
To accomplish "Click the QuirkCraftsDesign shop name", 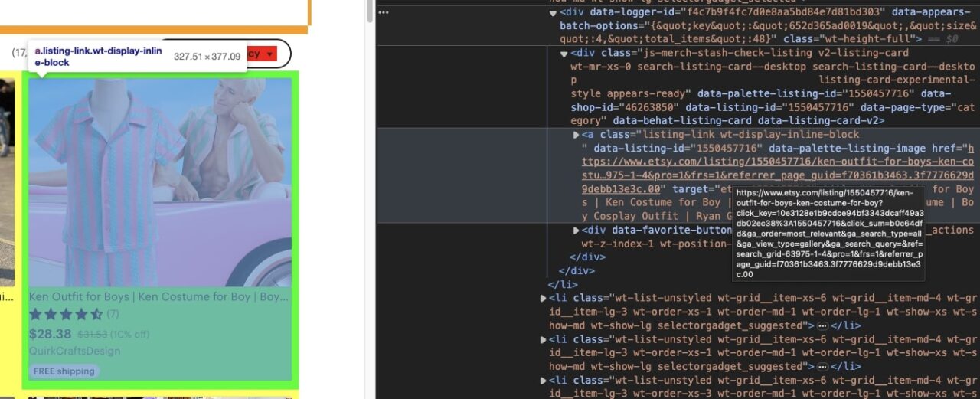I will [75, 352].
